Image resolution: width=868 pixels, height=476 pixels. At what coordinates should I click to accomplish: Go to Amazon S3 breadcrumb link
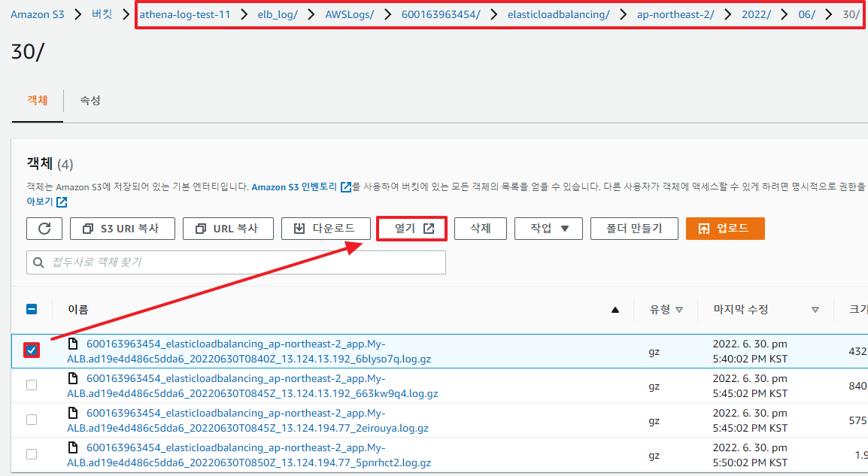coord(37,14)
